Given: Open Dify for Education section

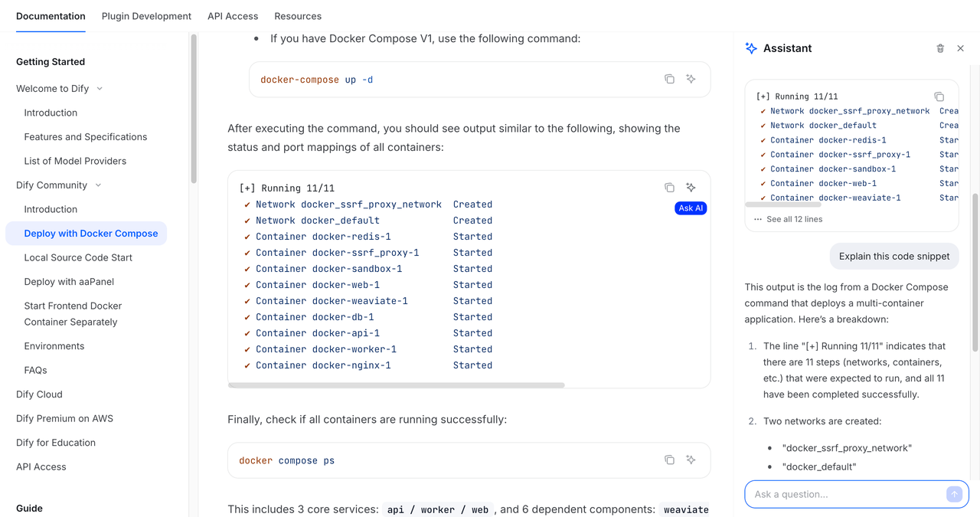Looking at the screenshot, I should 56,443.
